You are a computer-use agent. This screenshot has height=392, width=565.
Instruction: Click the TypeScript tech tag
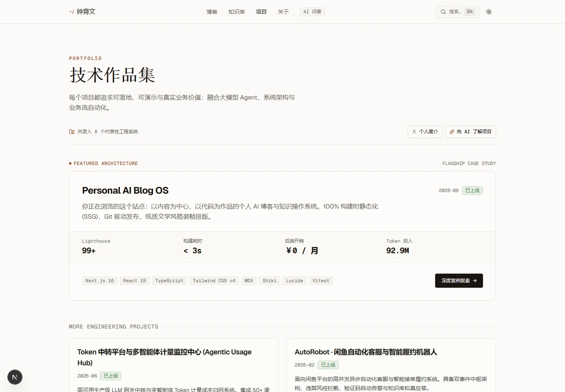pyautogui.click(x=169, y=281)
